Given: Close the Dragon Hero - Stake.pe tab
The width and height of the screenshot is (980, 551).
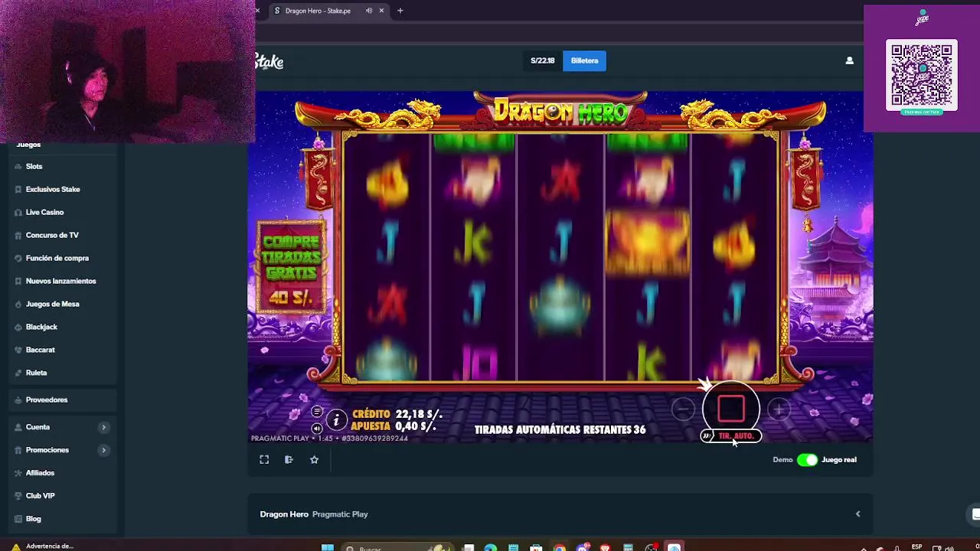Looking at the screenshot, I should tap(381, 11).
